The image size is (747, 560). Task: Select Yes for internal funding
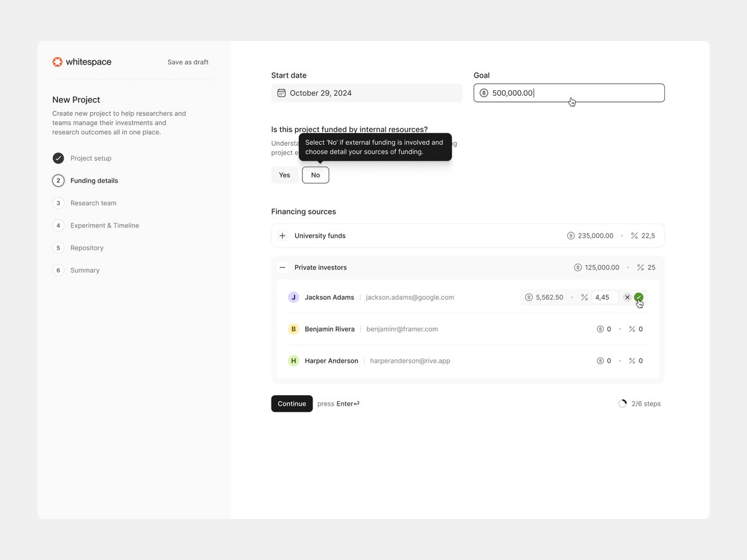pos(284,175)
